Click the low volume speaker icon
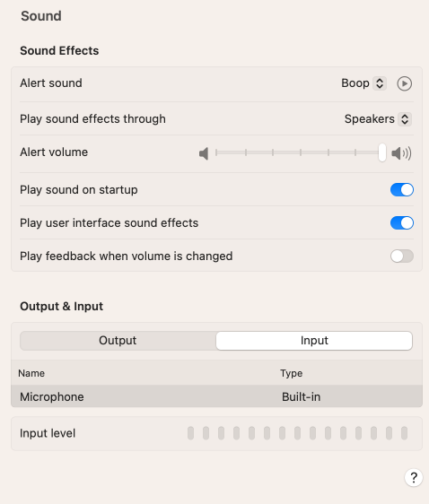The height and width of the screenshot is (504, 429). click(x=204, y=153)
